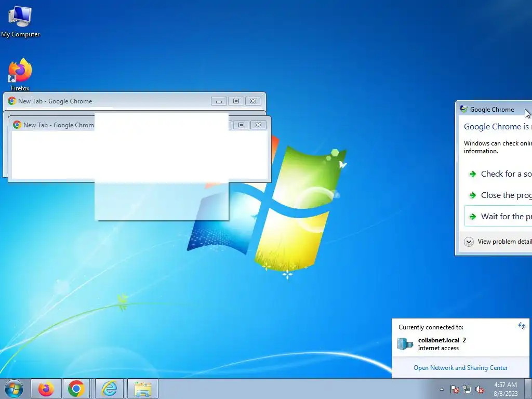
Task: Close the back New Tab Chrome window
Action: (x=253, y=101)
